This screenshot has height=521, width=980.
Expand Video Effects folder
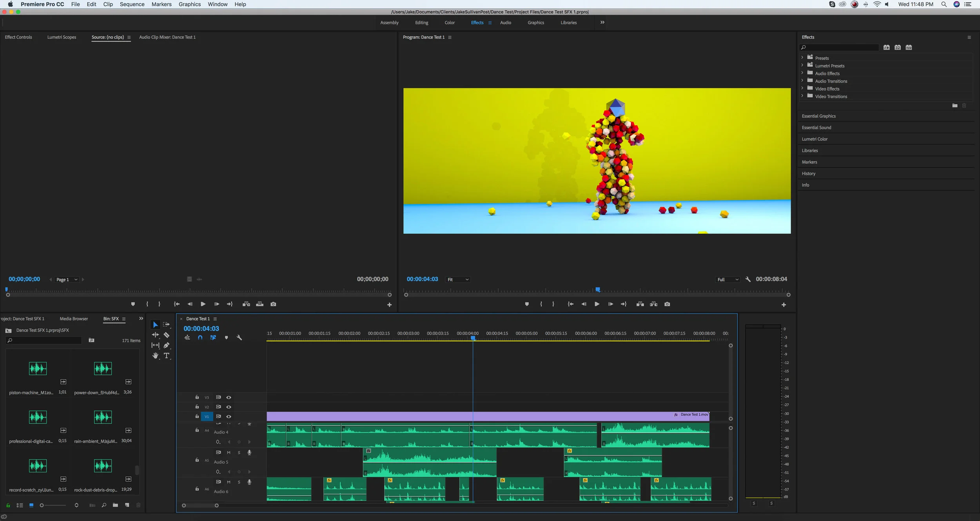(x=802, y=89)
